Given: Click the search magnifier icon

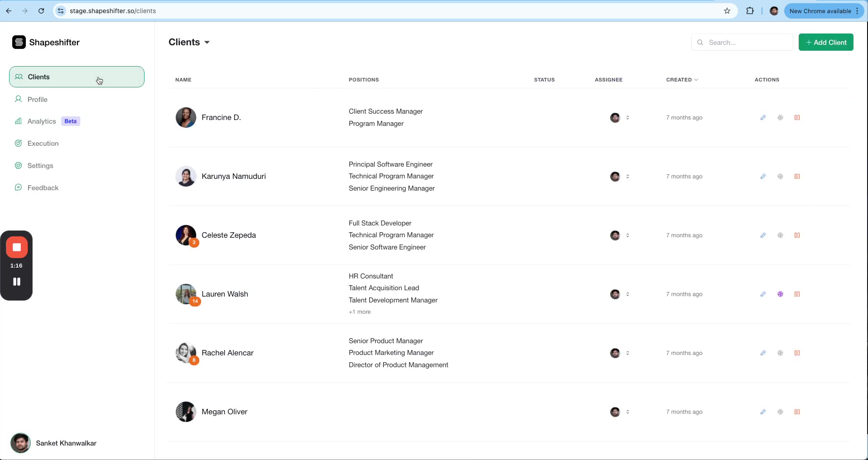Looking at the screenshot, I should [x=700, y=42].
